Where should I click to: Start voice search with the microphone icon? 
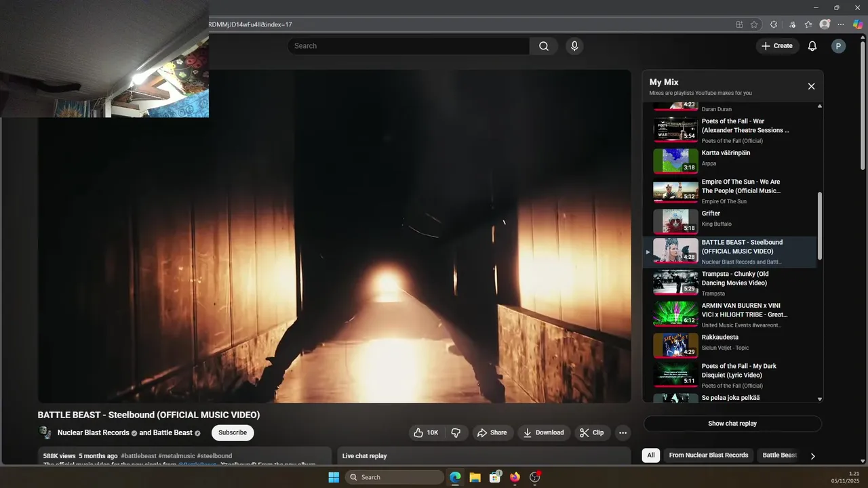(x=574, y=46)
